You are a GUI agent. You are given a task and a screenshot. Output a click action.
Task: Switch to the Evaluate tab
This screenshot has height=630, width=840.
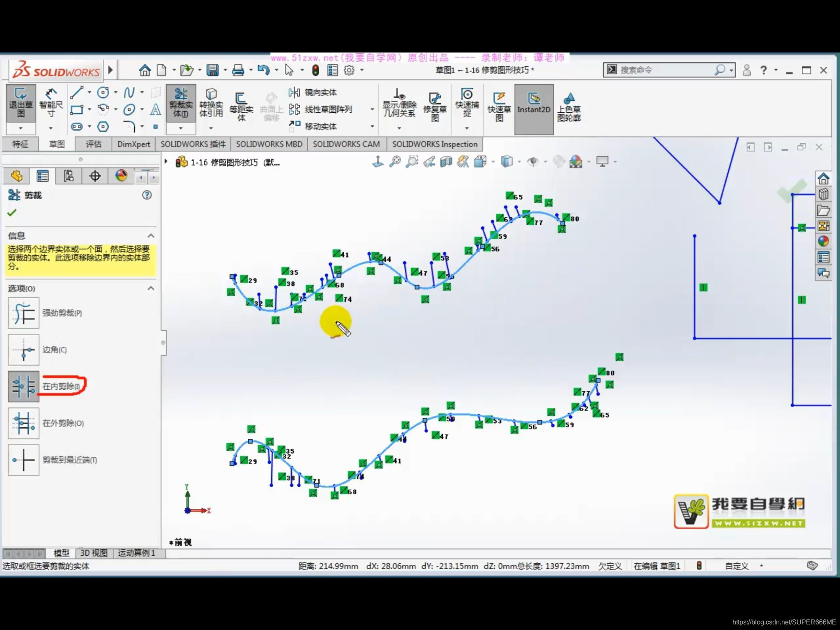94,144
